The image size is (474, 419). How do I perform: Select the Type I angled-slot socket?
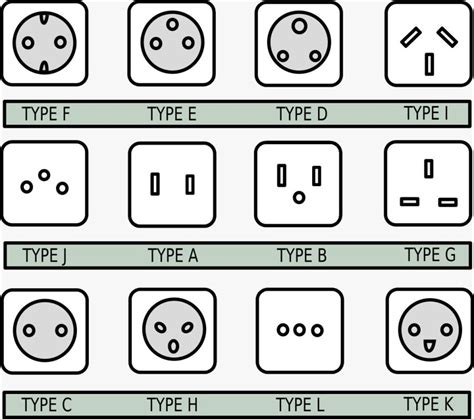pyautogui.click(x=429, y=44)
